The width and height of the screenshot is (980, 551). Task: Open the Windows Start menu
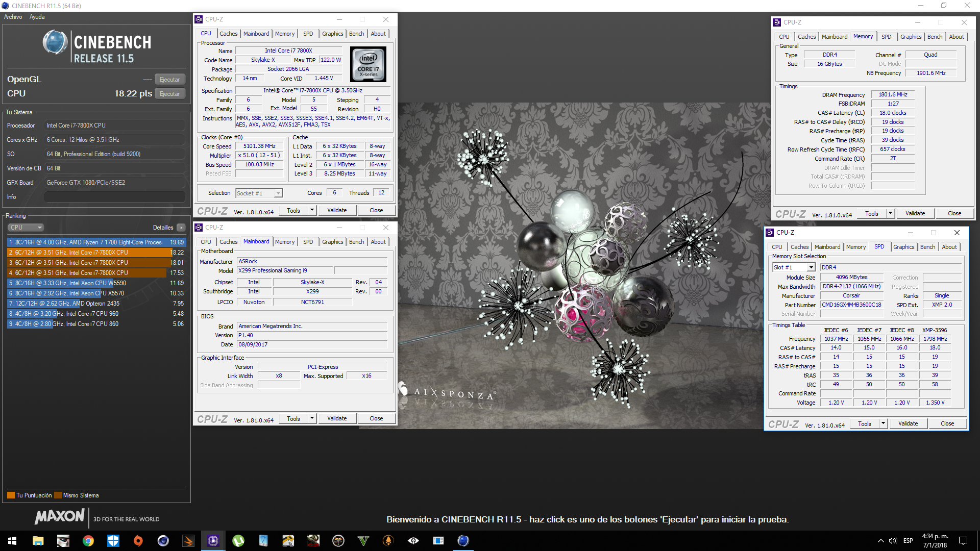pyautogui.click(x=12, y=541)
